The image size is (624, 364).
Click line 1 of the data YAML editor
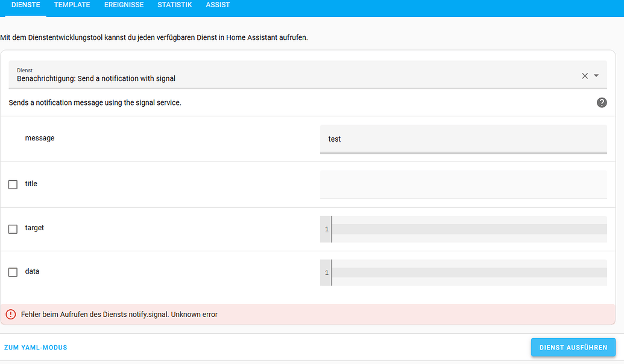[x=469, y=272]
